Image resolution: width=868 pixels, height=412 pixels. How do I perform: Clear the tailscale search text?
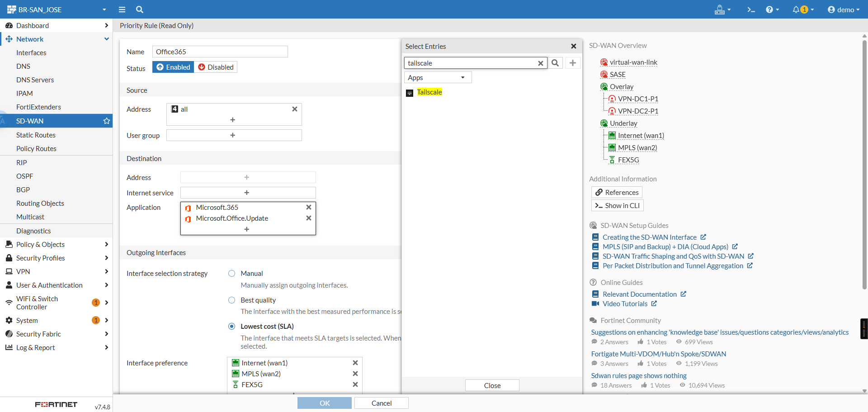(x=540, y=63)
